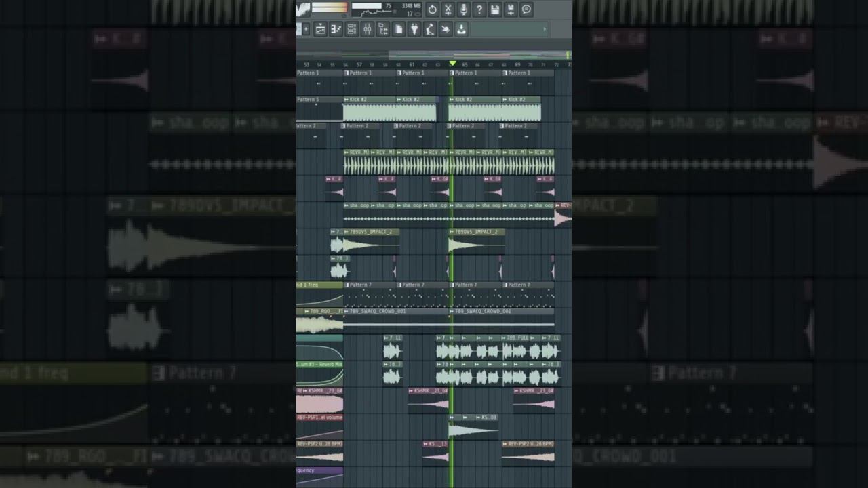868x488 pixels.
Task: Open the undo history with the circular arrow icon
Action: [432, 9]
